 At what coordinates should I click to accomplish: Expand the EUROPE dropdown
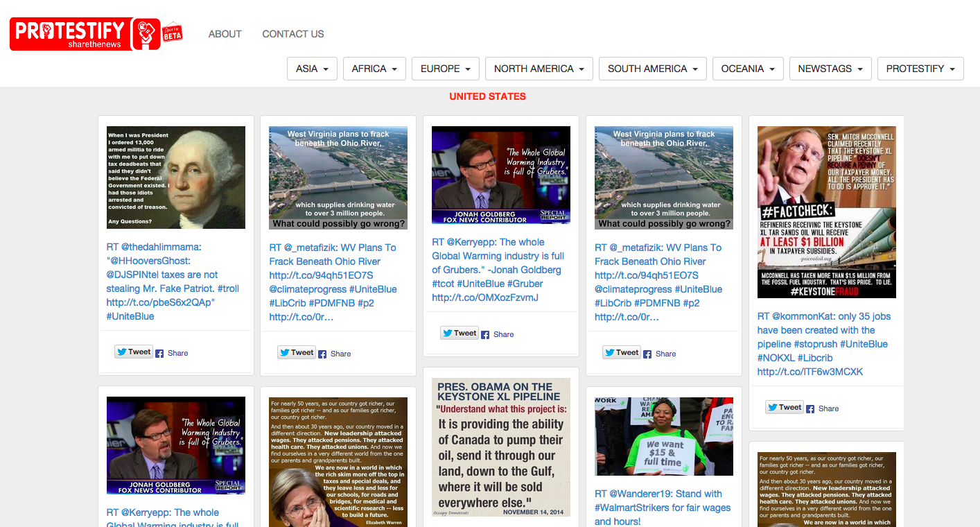446,69
